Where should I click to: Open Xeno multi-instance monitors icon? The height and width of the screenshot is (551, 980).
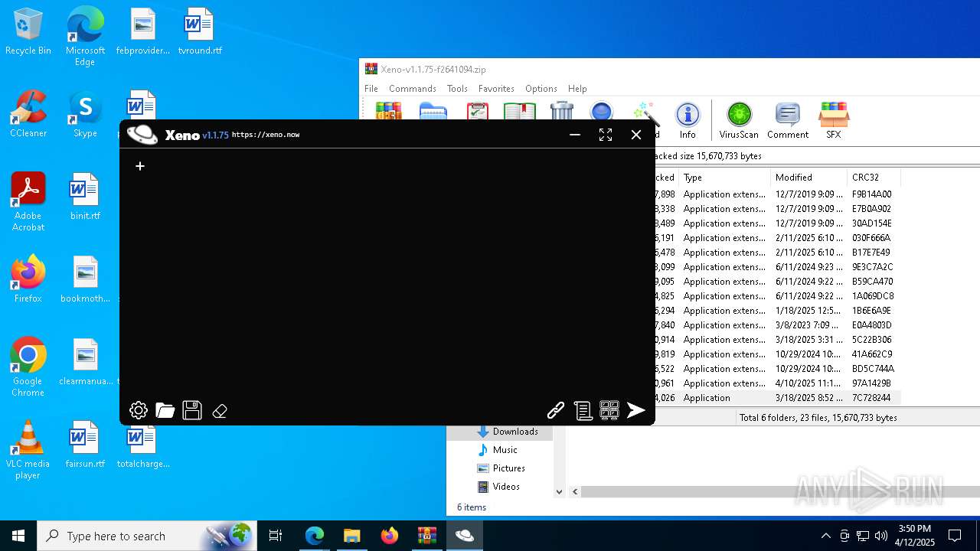pos(609,411)
